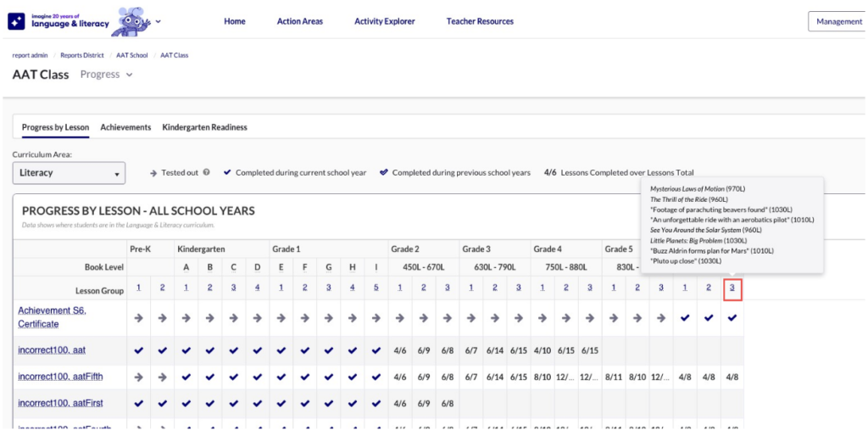Click 4/6 score for incorrect100, aatFirst
The width and height of the screenshot is (868, 430).
tap(401, 404)
